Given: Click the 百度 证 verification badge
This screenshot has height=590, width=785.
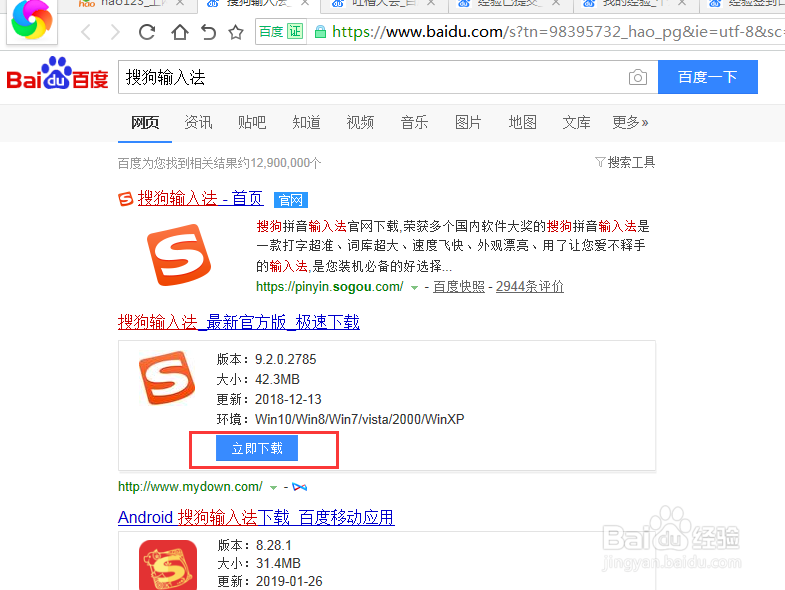Looking at the screenshot, I should [281, 32].
